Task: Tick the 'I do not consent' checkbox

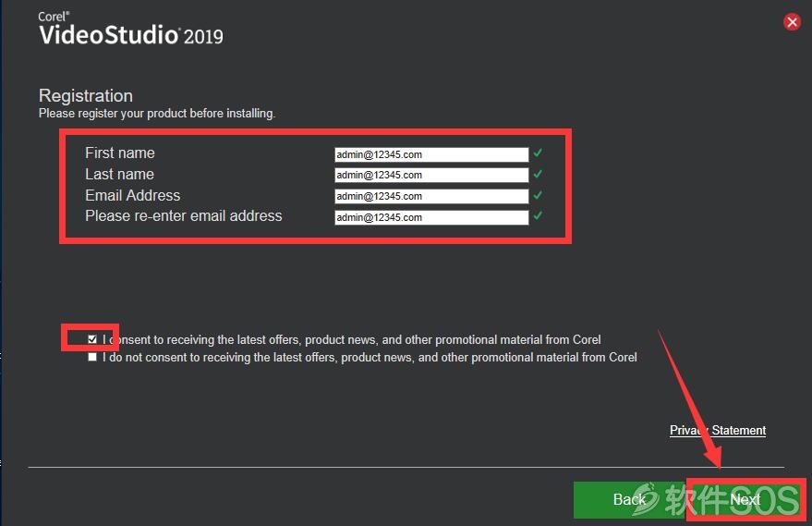Action: click(92, 357)
